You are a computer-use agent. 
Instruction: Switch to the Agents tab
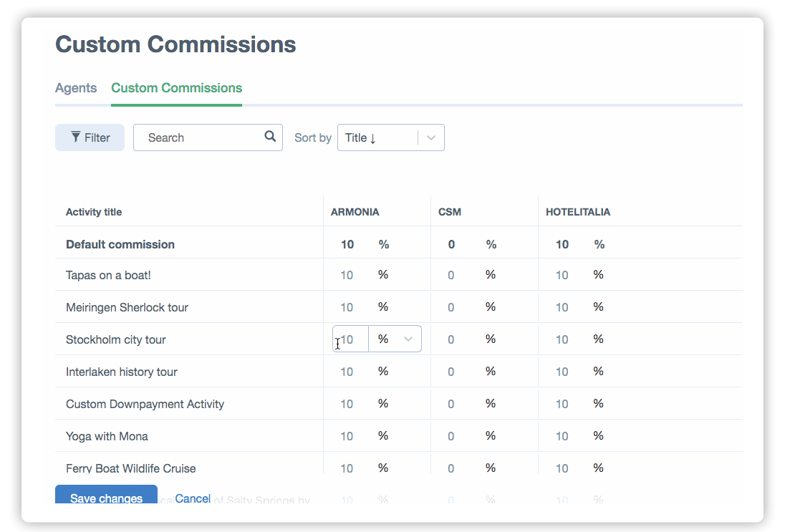[76, 88]
